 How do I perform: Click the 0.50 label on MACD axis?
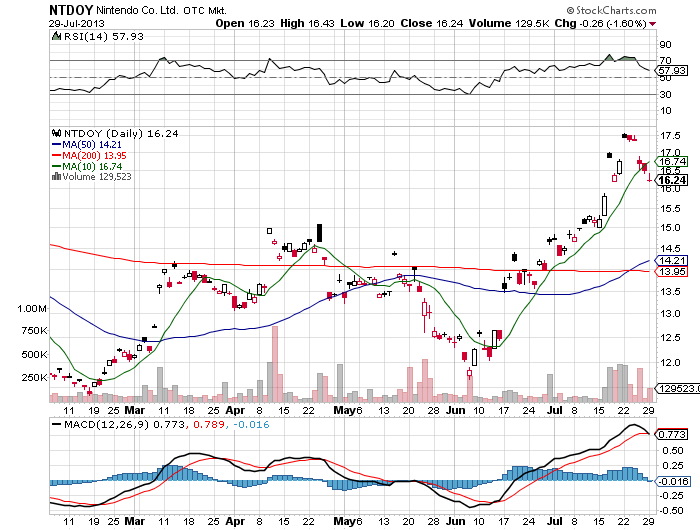pos(673,451)
